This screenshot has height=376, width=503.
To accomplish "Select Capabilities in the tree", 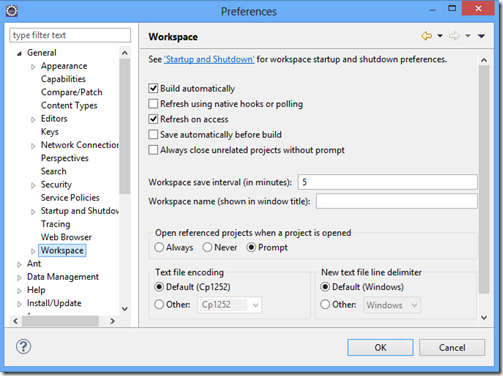I will click(x=63, y=79).
